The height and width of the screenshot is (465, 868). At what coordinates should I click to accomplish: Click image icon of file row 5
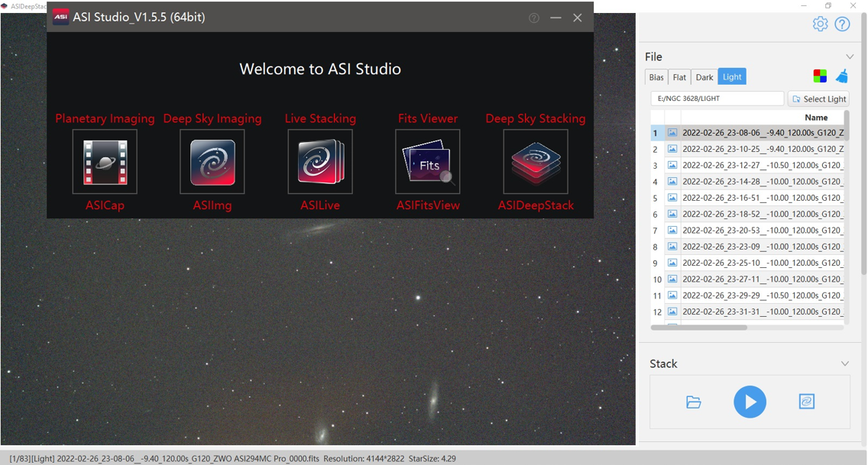coord(672,198)
